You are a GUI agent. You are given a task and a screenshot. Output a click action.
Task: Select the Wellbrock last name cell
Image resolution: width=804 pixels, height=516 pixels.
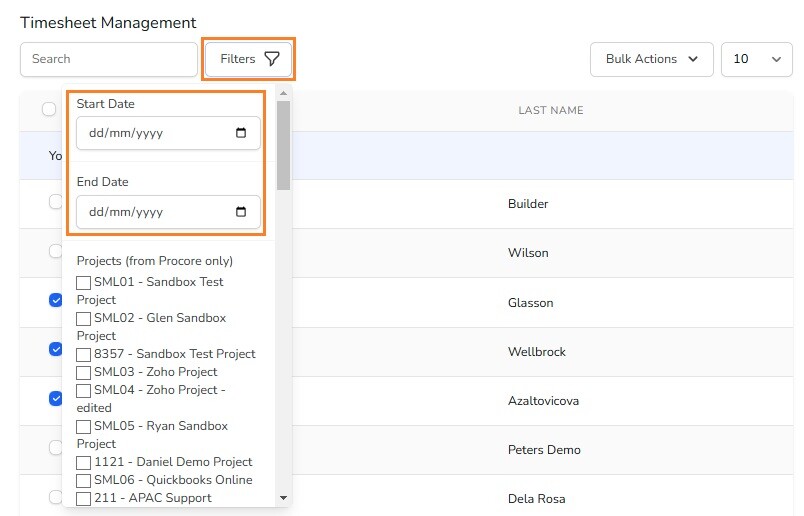tap(536, 352)
